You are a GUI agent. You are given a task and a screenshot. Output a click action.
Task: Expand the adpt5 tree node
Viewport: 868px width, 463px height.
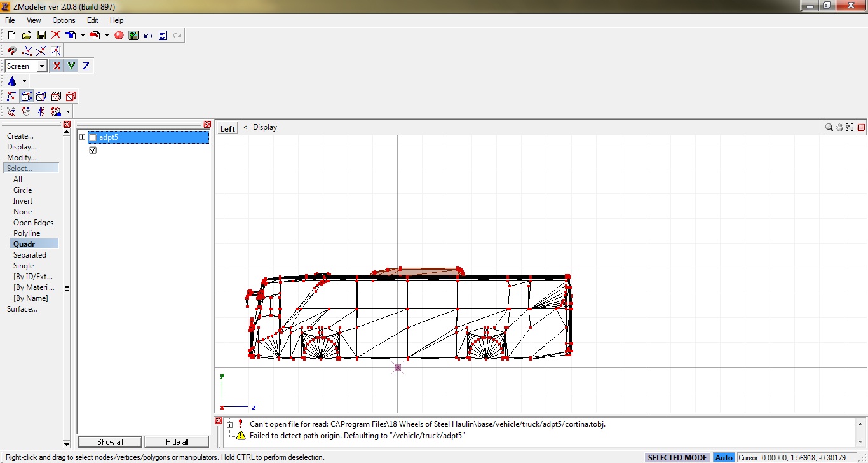[82, 137]
